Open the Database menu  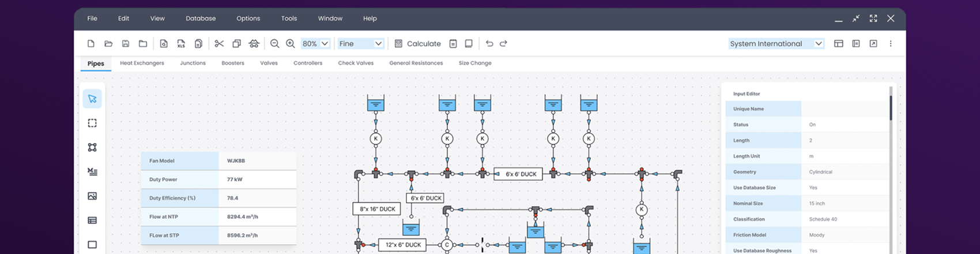[201, 18]
